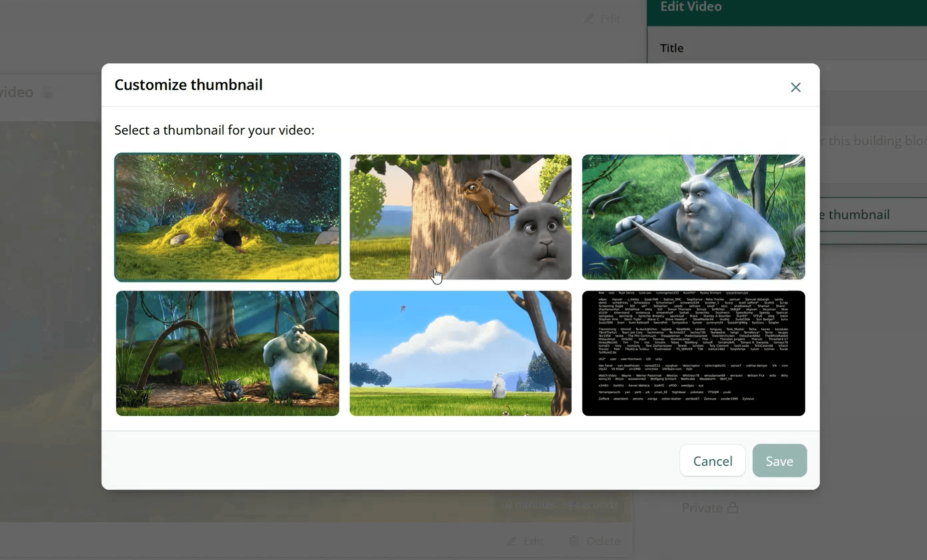Click the trash can Delete icon
The width and height of the screenshot is (927, 560).
pyautogui.click(x=574, y=541)
